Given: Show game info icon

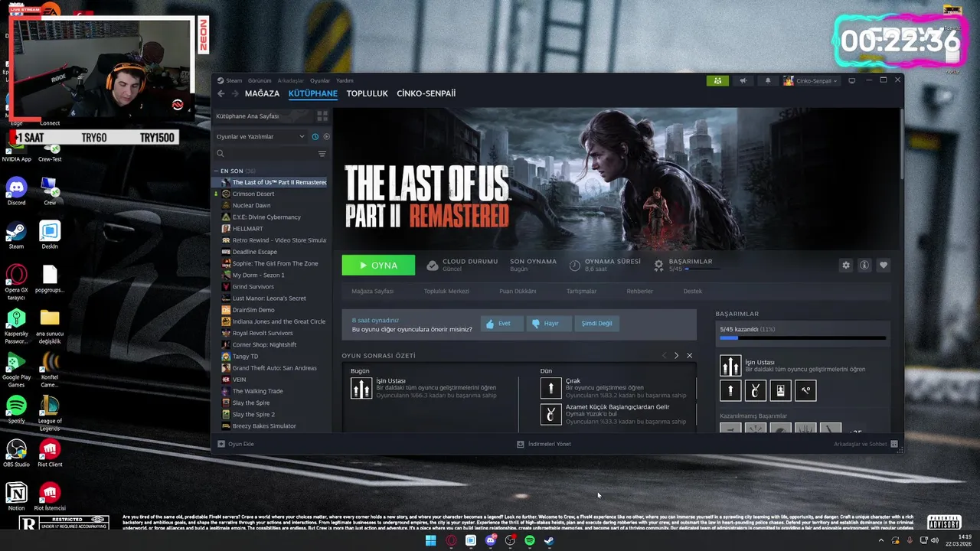Looking at the screenshot, I should pyautogui.click(x=864, y=265).
